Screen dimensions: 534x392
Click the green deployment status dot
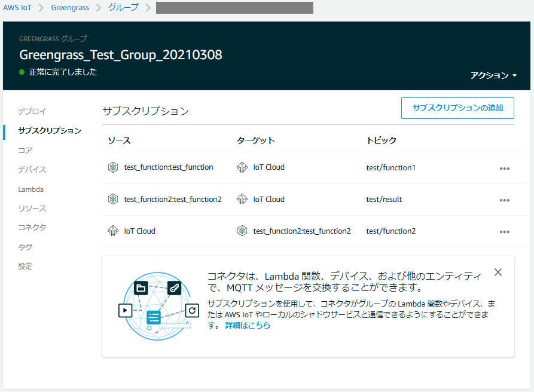point(22,72)
